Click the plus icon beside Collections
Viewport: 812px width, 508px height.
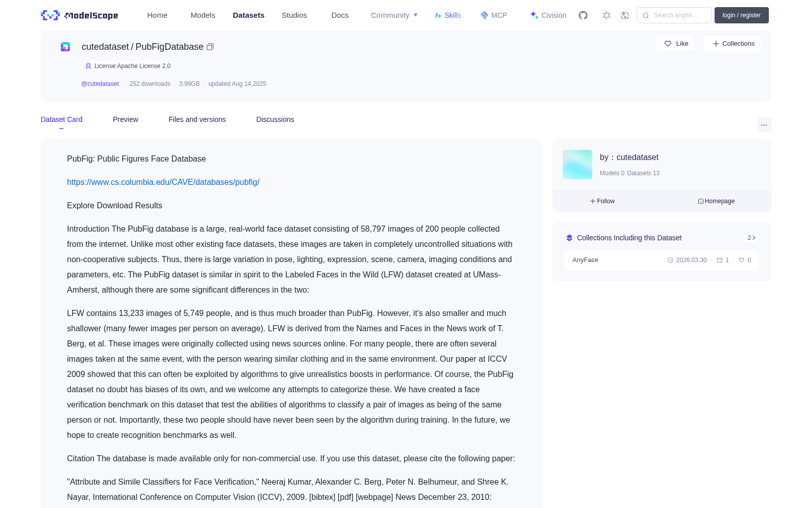(x=716, y=44)
